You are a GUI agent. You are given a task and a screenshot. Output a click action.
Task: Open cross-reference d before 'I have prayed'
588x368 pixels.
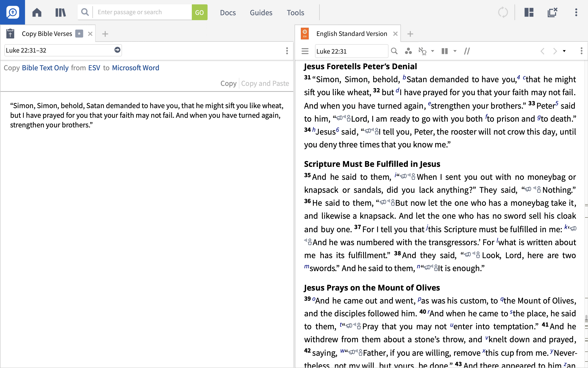(397, 90)
